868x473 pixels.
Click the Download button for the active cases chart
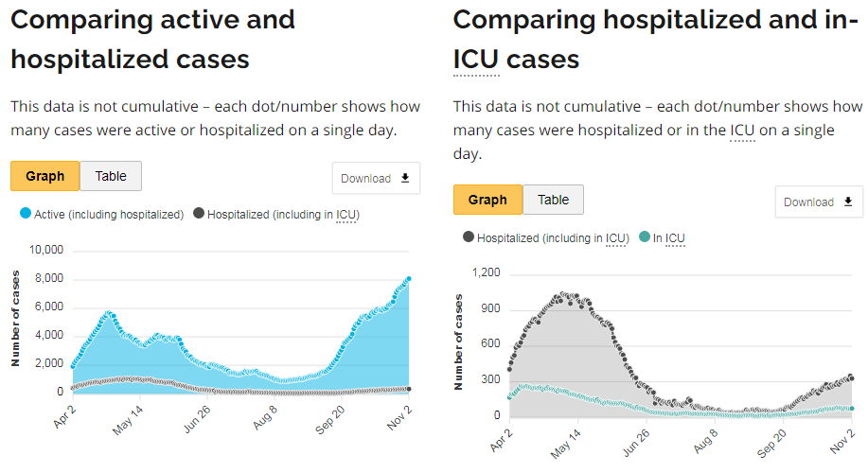tap(375, 178)
